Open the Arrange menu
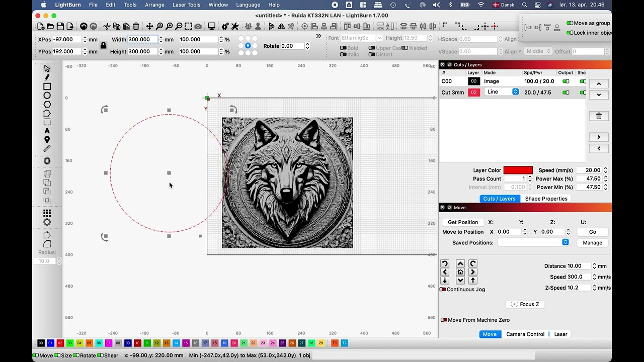This screenshot has height=362, width=644. 154,5
